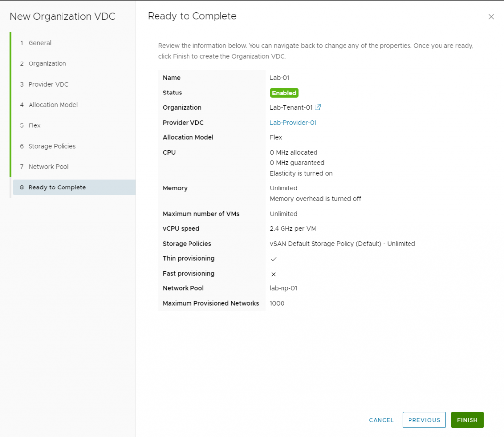Click the Maximum Provisioned Networks label
The height and width of the screenshot is (437, 504).
(211, 303)
